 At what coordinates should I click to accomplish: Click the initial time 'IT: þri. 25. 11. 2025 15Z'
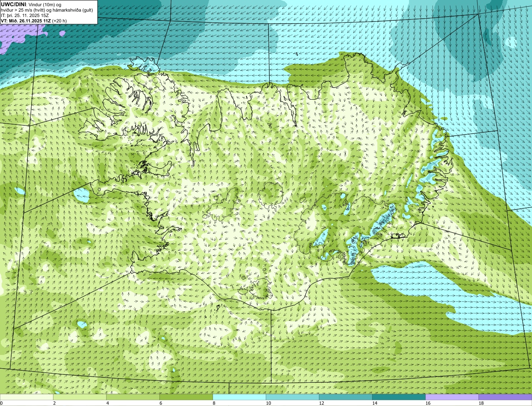click(x=25, y=15)
